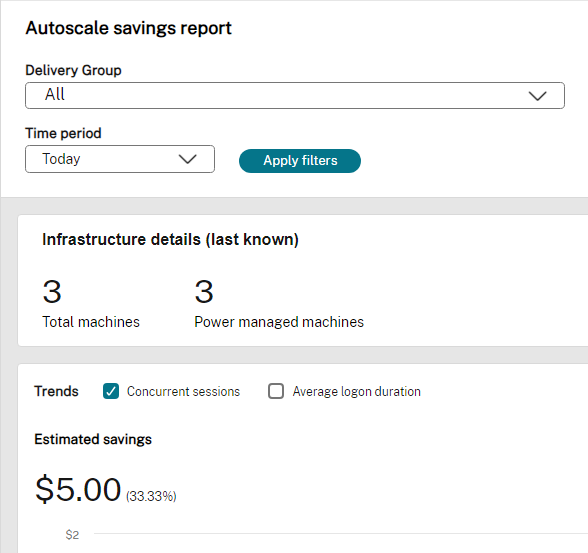The height and width of the screenshot is (553, 588).
Task: Enable the Average logon duration checkbox
Action: pos(276,391)
